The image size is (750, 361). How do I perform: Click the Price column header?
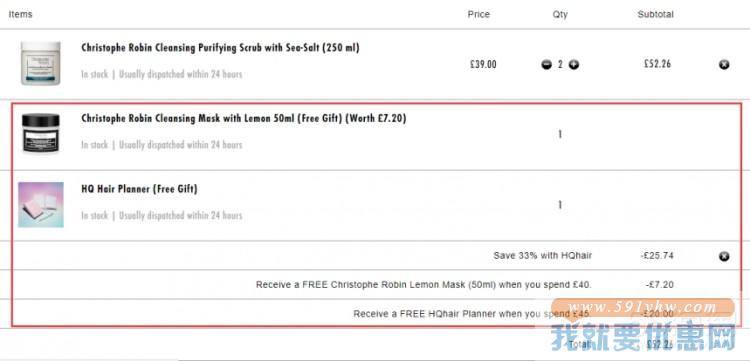click(479, 14)
